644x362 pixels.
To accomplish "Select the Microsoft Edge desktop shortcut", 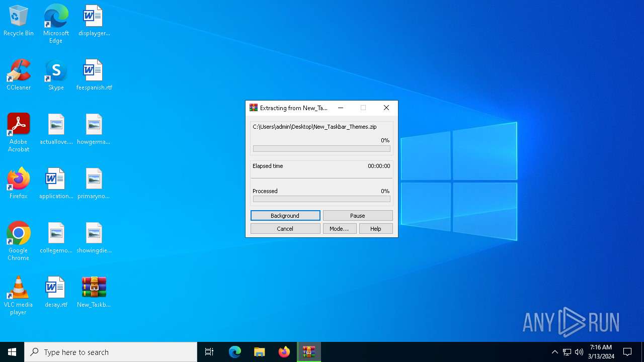I will pyautogui.click(x=56, y=24).
